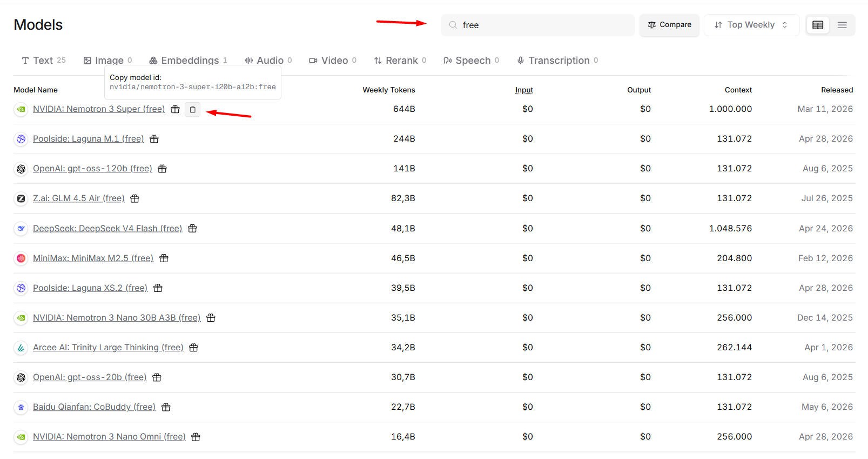Click Z.ai logo of GLM 4.5 Air row
The width and height of the screenshot is (868, 459).
coord(21,198)
